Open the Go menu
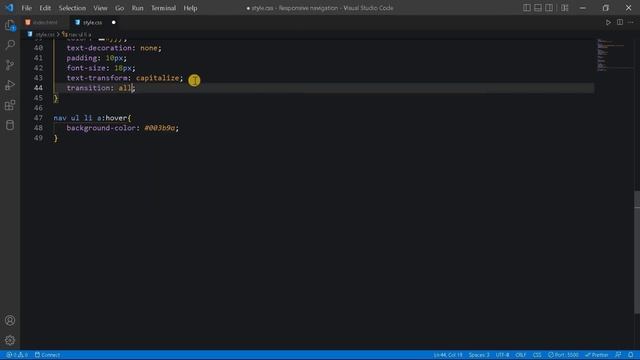This screenshot has width=640, height=360. tap(119, 8)
